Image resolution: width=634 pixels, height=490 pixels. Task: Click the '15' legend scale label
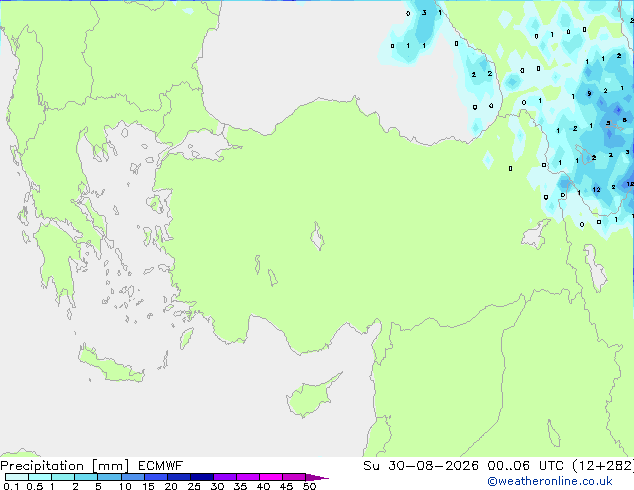(148, 486)
